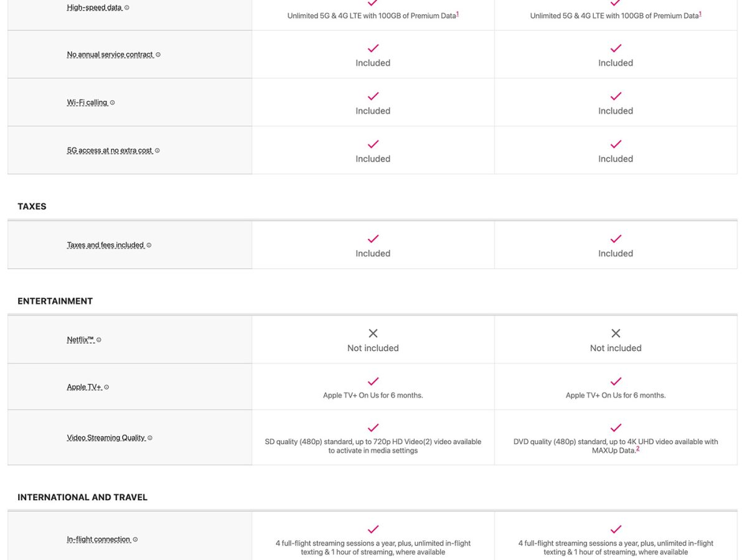Click info icon next to Taxes and fees included
Image resolution: width=747 pixels, height=560 pixels.
(149, 245)
